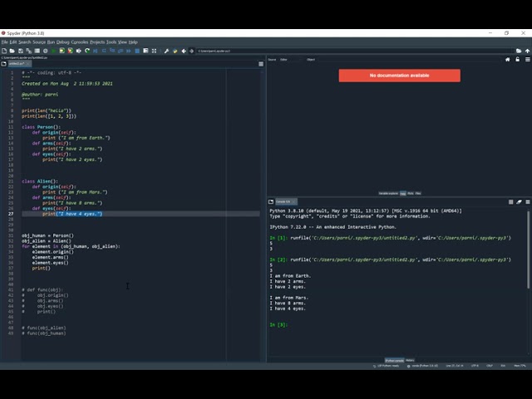The image size is (532, 399).
Task: Go forward with right arrow icon
Action: pyautogui.click(x=191, y=51)
